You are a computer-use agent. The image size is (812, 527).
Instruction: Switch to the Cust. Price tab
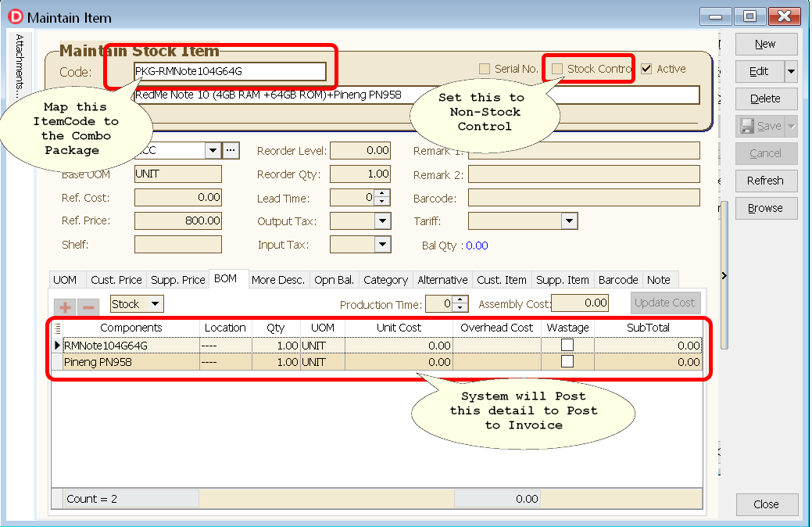[x=116, y=280]
